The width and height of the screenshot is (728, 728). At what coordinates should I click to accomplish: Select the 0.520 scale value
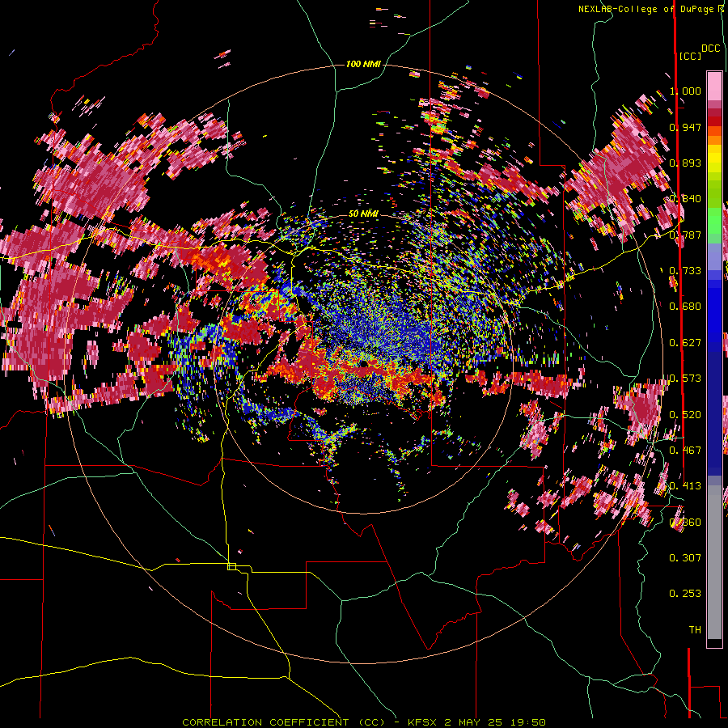tap(685, 415)
